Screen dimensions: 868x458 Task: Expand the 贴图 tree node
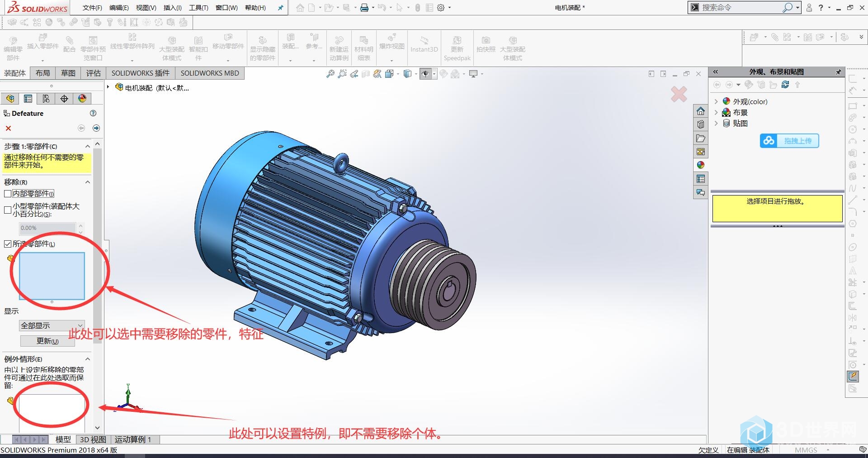point(716,123)
